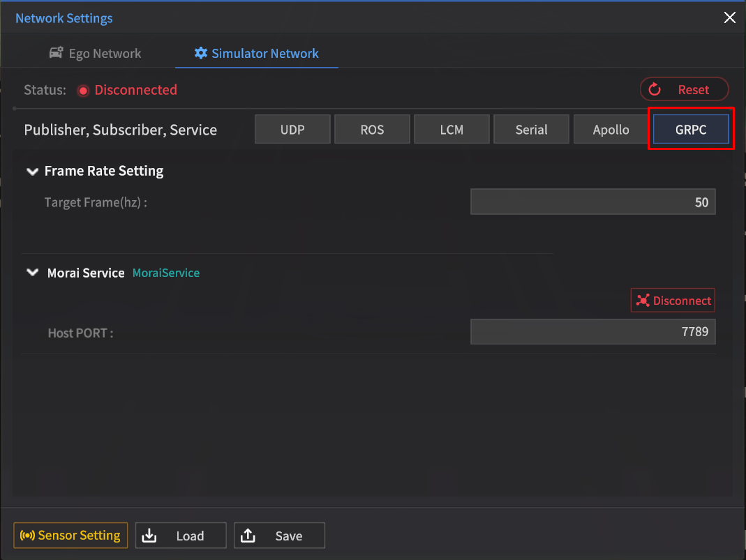
Task: Open Sensor Setting
Action: 70,536
